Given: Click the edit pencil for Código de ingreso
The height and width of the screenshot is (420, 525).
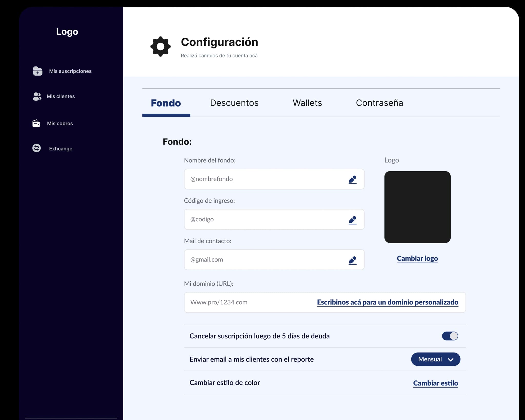Looking at the screenshot, I should (352, 219).
